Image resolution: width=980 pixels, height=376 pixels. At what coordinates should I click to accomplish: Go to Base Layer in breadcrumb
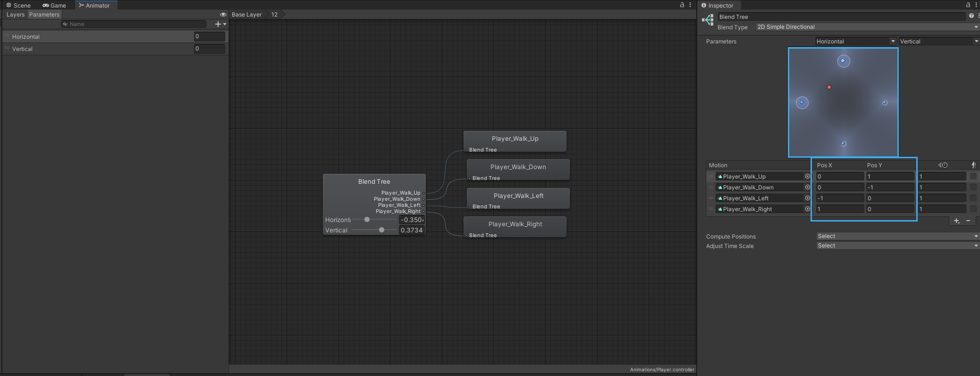click(246, 15)
